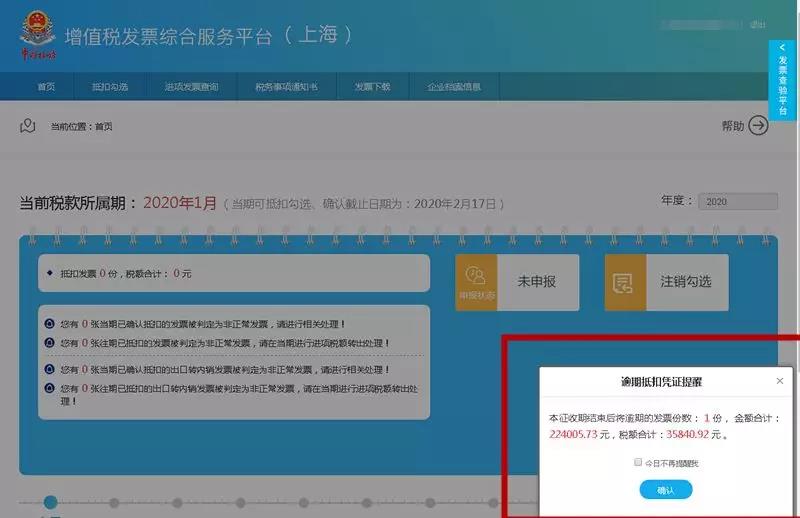
Task: Open the 首页 navigation tab
Action: coord(46,87)
